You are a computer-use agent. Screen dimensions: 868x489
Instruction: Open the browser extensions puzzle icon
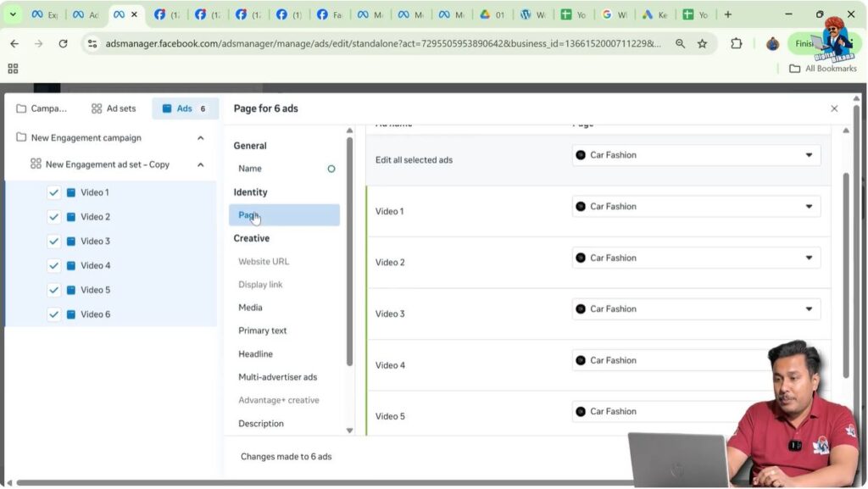(736, 43)
